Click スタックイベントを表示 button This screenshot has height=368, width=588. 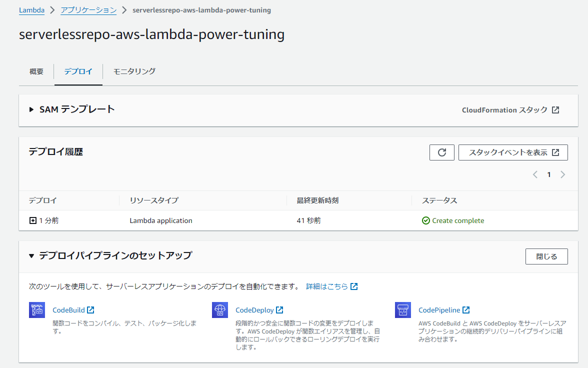(513, 152)
